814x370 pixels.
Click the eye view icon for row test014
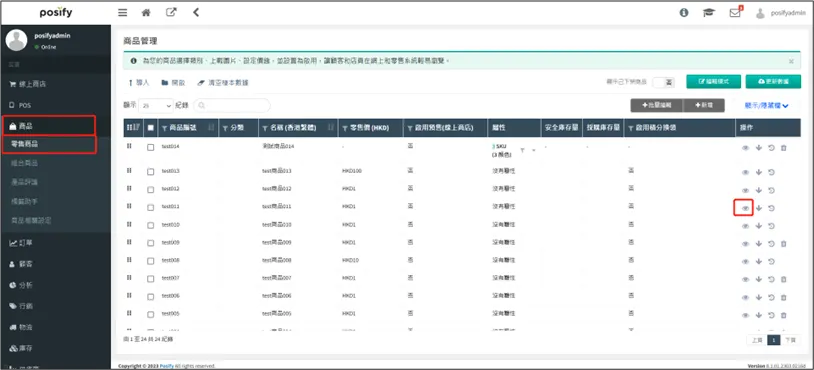click(x=745, y=148)
